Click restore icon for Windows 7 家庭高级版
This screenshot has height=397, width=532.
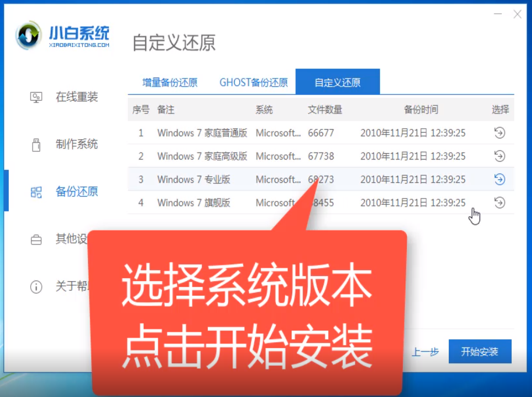(x=499, y=156)
